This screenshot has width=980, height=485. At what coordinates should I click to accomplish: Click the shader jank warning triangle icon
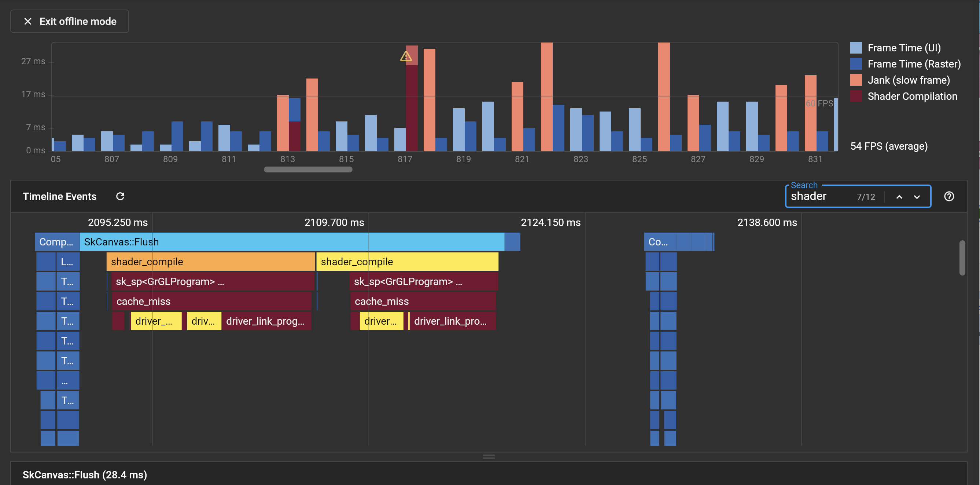[406, 57]
